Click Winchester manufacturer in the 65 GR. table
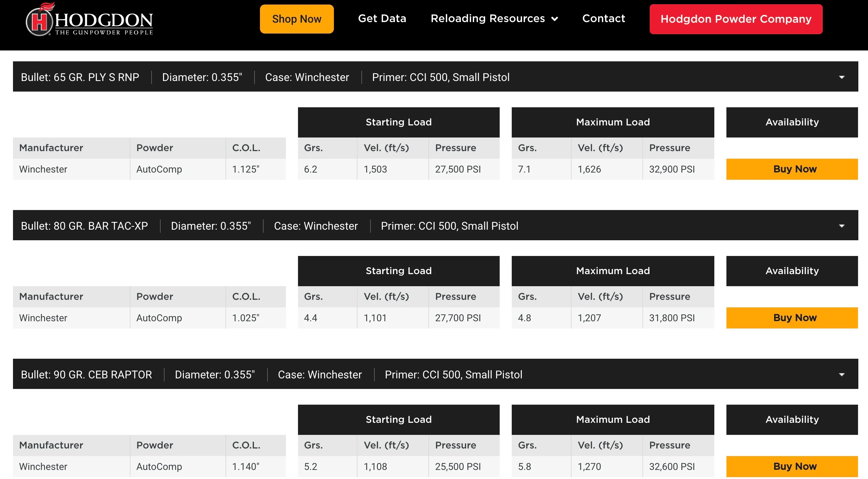868x479 pixels. pyautogui.click(x=43, y=169)
